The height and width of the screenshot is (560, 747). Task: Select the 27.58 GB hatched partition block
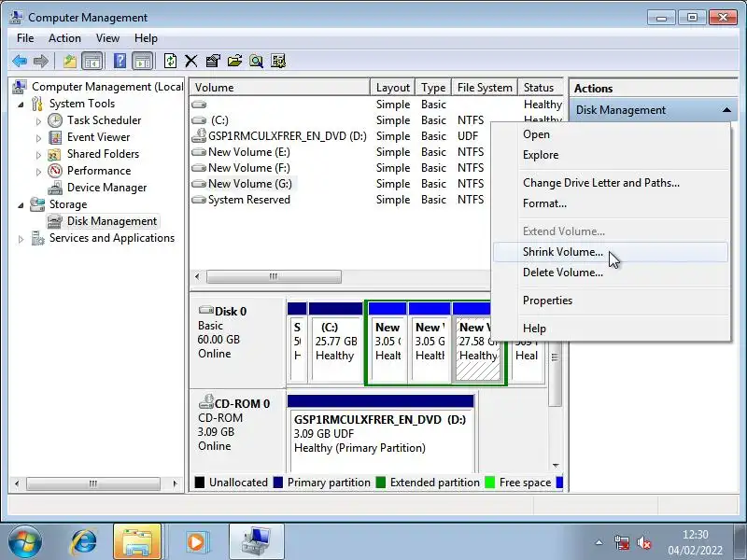(x=477, y=350)
